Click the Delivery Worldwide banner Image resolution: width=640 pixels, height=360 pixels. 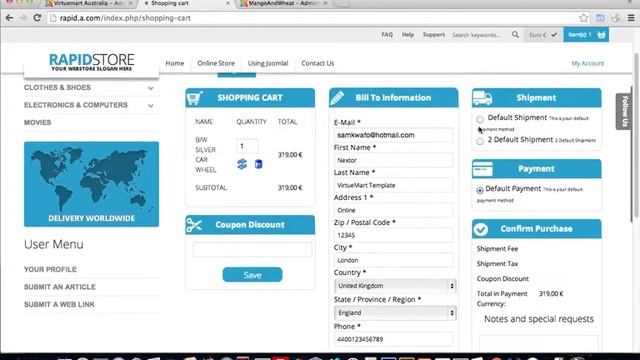click(x=91, y=184)
